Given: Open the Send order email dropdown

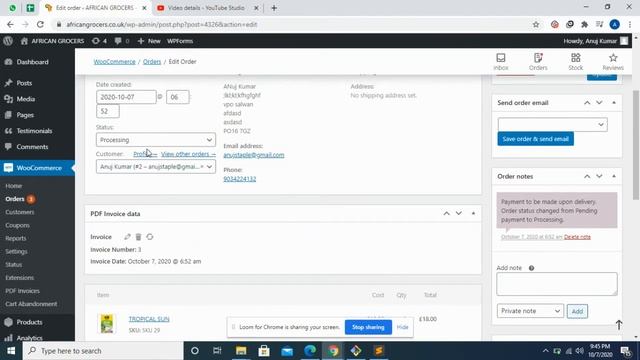Looking at the screenshot, I should 552,124.
